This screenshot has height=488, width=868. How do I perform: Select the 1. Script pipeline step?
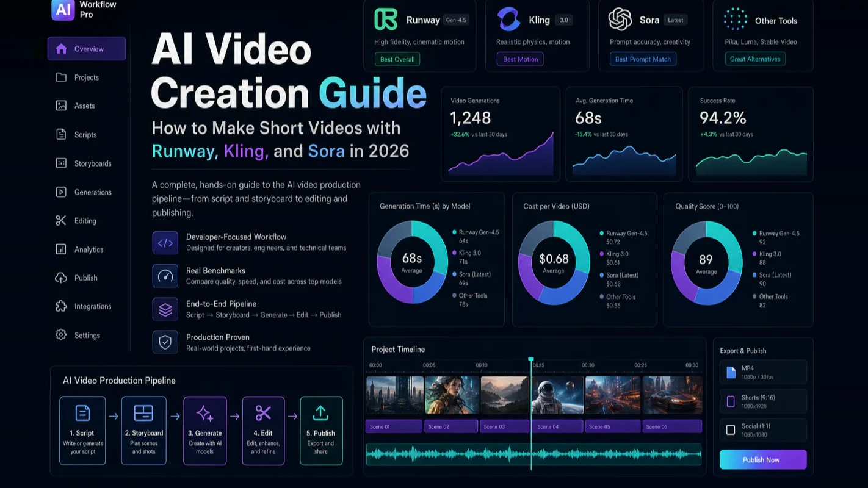click(x=82, y=431)
